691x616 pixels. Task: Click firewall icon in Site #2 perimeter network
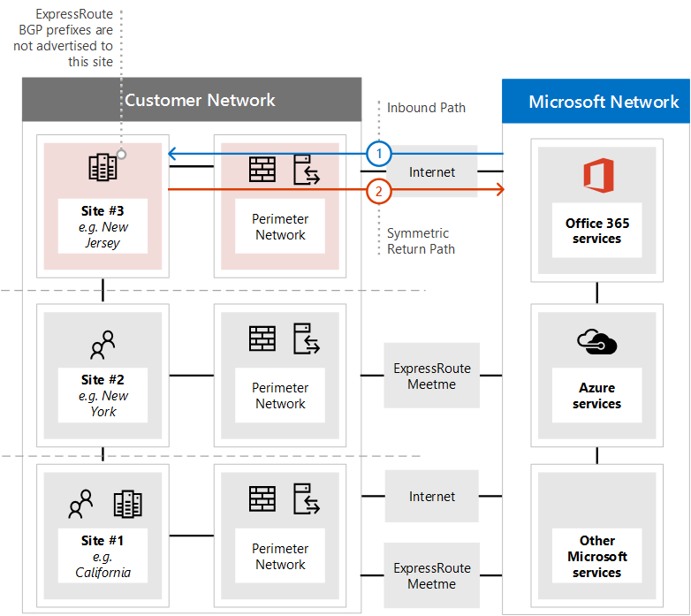[x=262, y=338]
